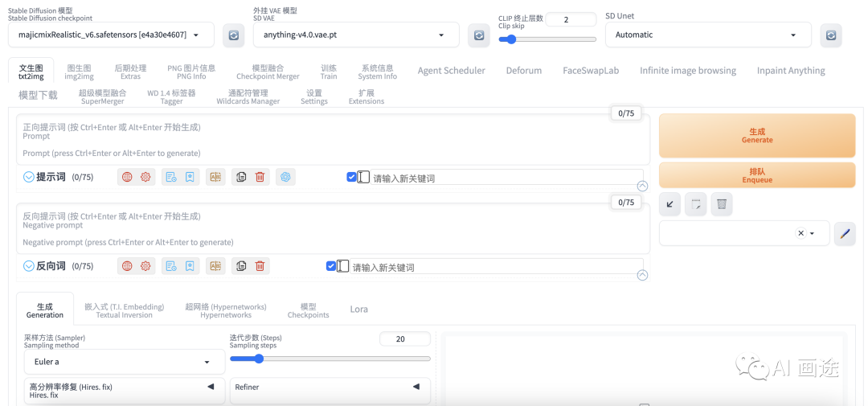Click the globe translate icon in 提示词 toolbar
The height and width of the screenshot is (406, 868).
click(127, 177)
